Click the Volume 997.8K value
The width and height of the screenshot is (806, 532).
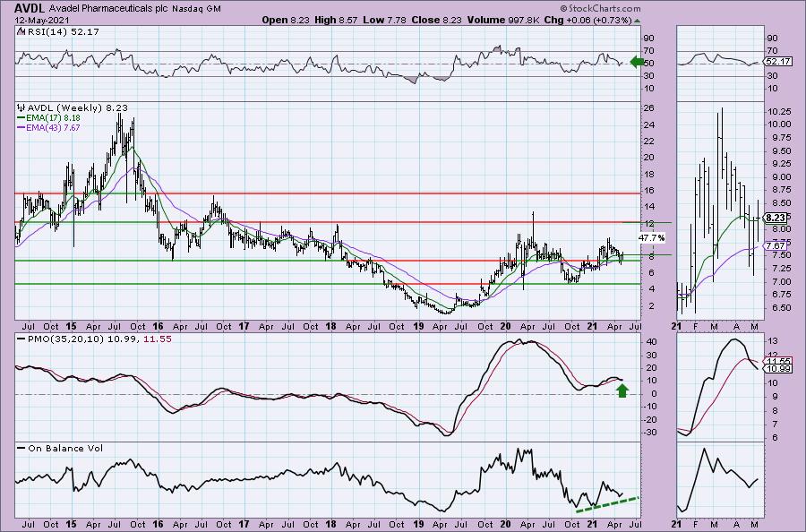click(502, 20)
